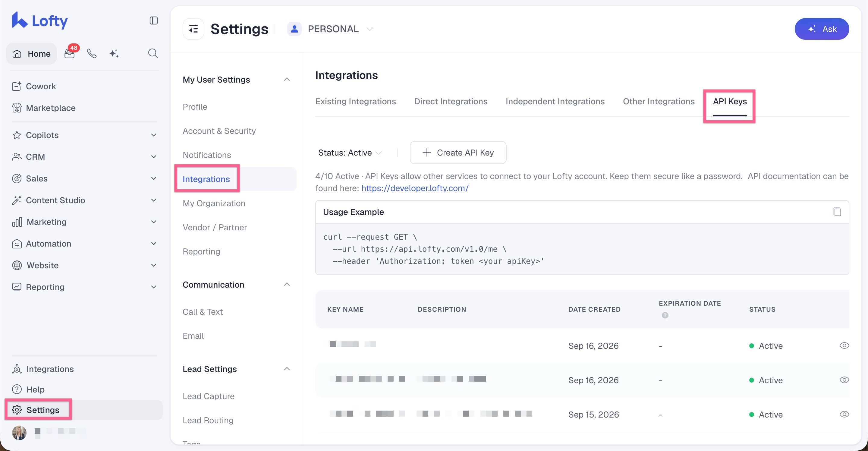Click the expiration date help icon

point(665,315)
